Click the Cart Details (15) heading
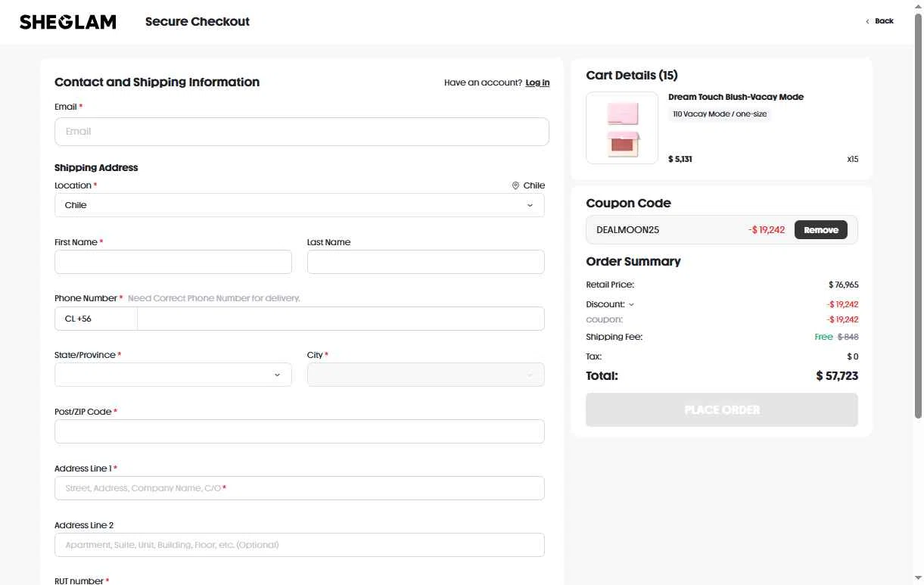This screenshot has width=924, height=585. [x=632, y=75]
